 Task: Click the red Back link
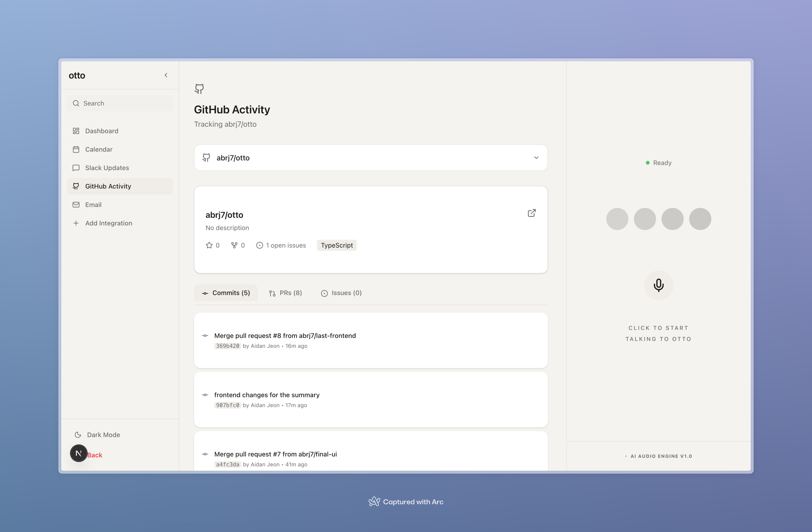click(x=95, y=455)
